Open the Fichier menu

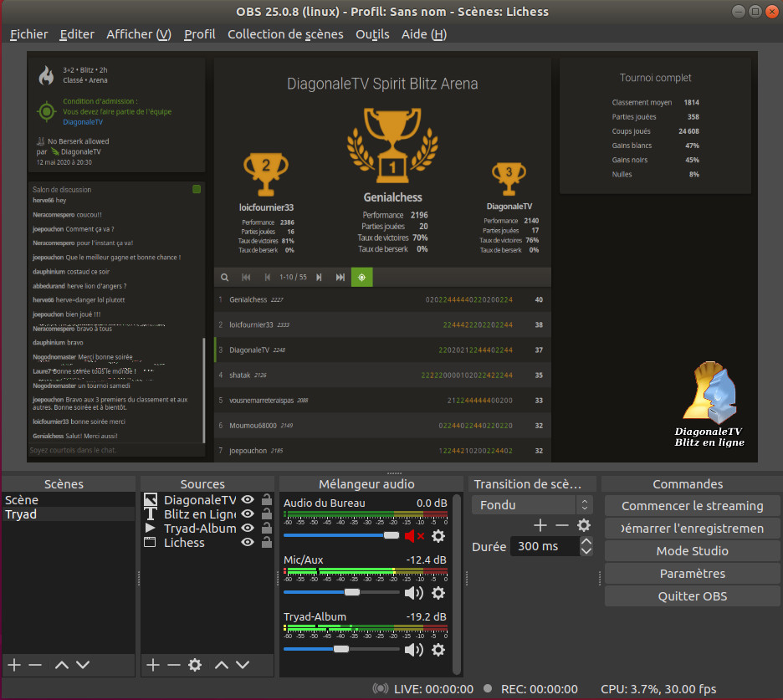coord(29,34)
